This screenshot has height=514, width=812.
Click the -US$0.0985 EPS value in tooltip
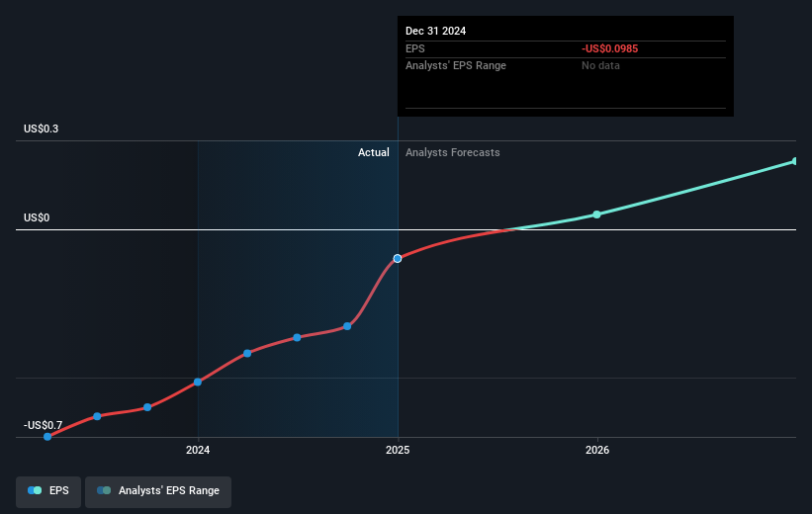(x=609, y=48)
